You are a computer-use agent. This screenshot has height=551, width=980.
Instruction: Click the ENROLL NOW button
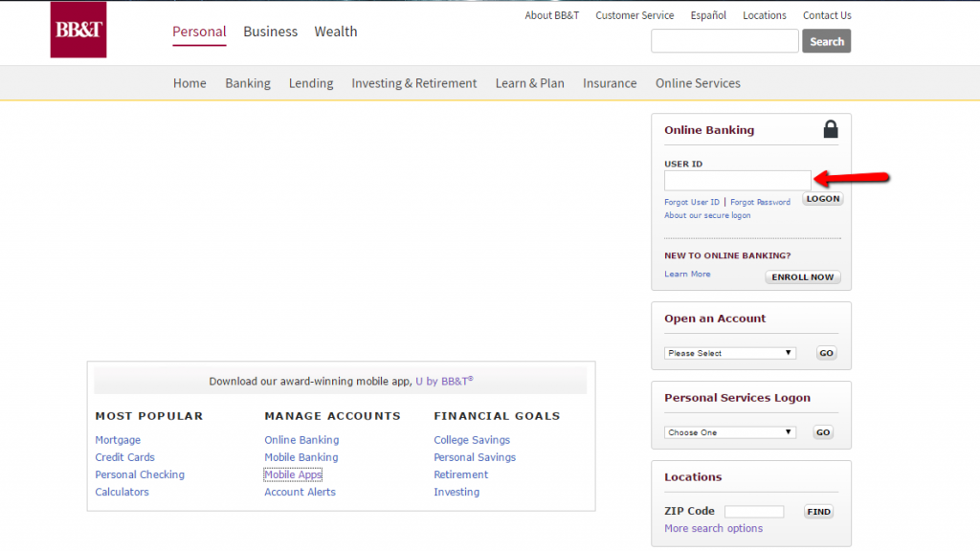803,276
